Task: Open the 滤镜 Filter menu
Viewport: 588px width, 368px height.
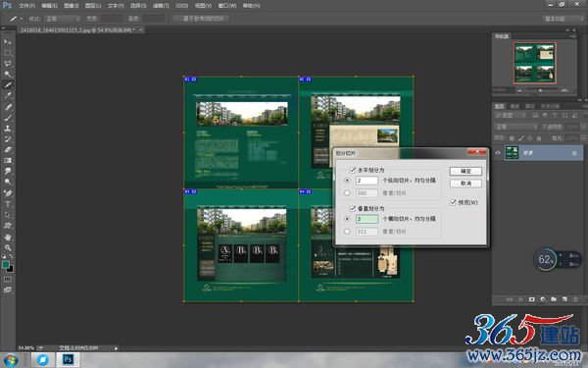Action: (x=161, y=6)
